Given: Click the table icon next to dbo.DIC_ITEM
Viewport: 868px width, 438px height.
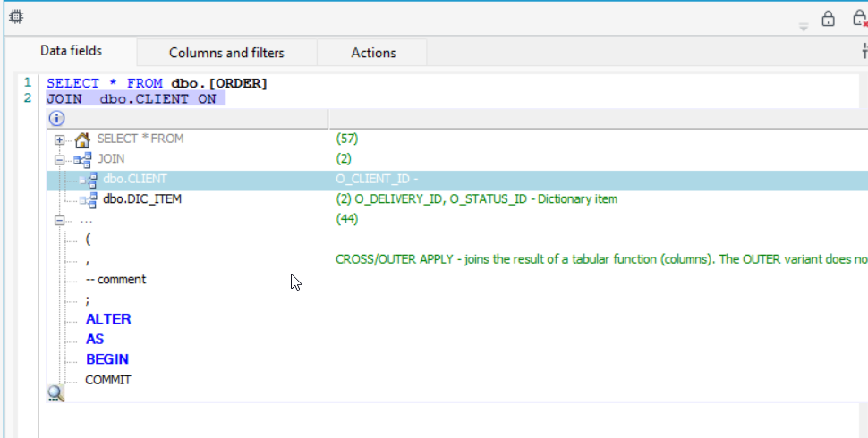Looking at the screenshot, I should [x=89, y=200].
